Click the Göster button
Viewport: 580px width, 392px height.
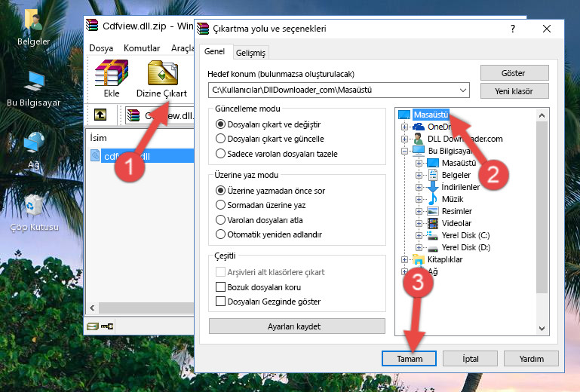click(514, 73)
